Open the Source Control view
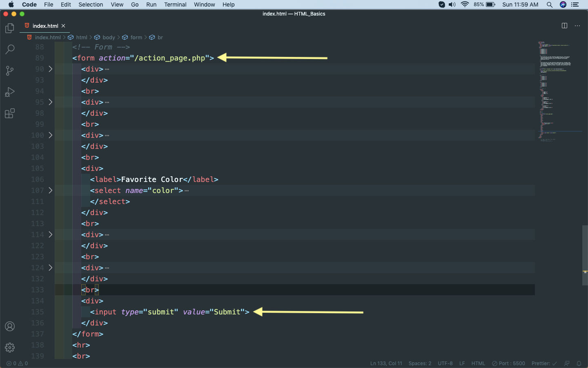The height and width of the screenshot is (368, 588). click(10, 71)
